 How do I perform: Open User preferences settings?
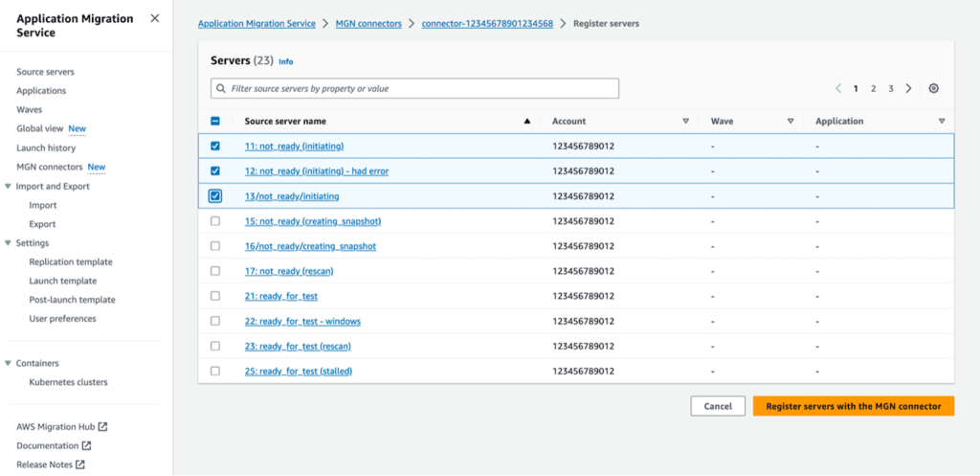[x=62, y=318]
